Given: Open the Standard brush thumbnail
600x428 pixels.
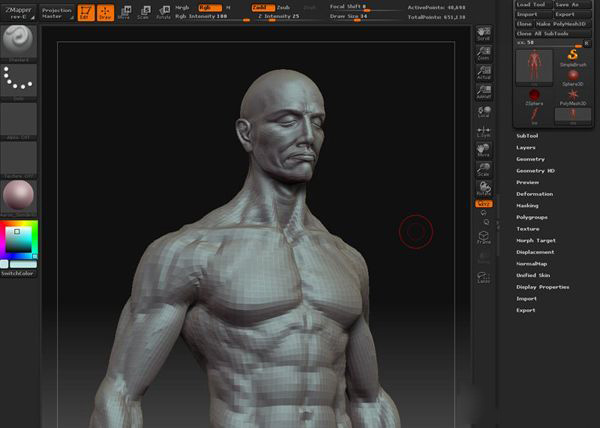Looking at the screenshot, I should coord(18,40).
